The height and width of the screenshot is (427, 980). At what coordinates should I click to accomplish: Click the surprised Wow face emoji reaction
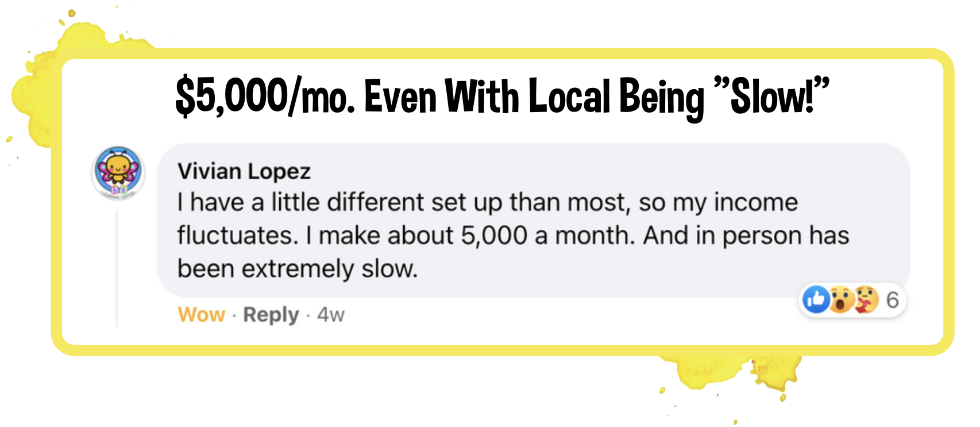841,299
